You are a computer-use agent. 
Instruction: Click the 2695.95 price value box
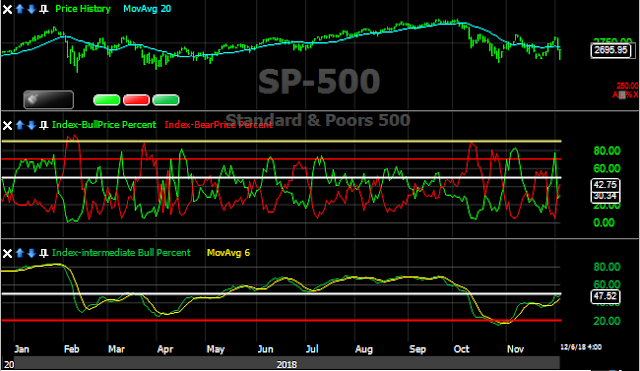[x=611, y=50]
